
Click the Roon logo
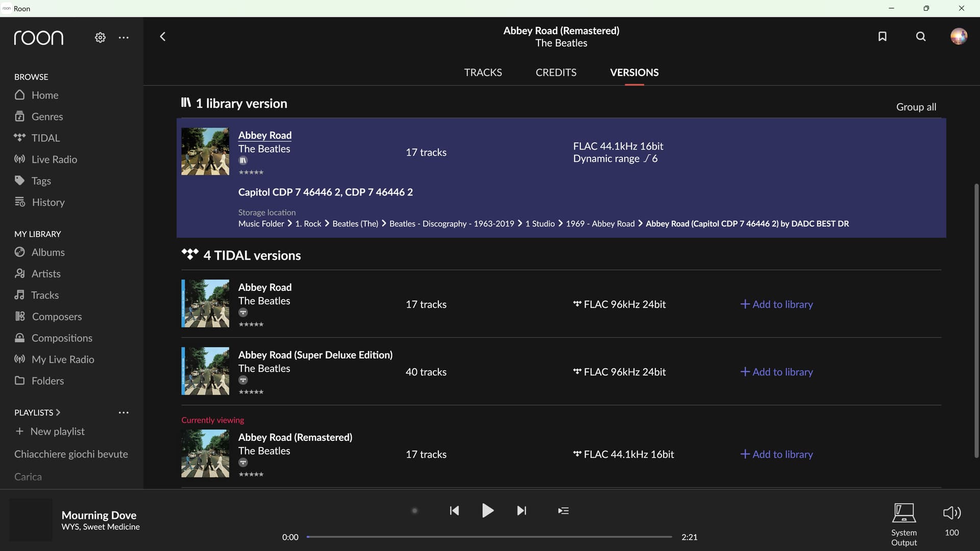(39, 37)
